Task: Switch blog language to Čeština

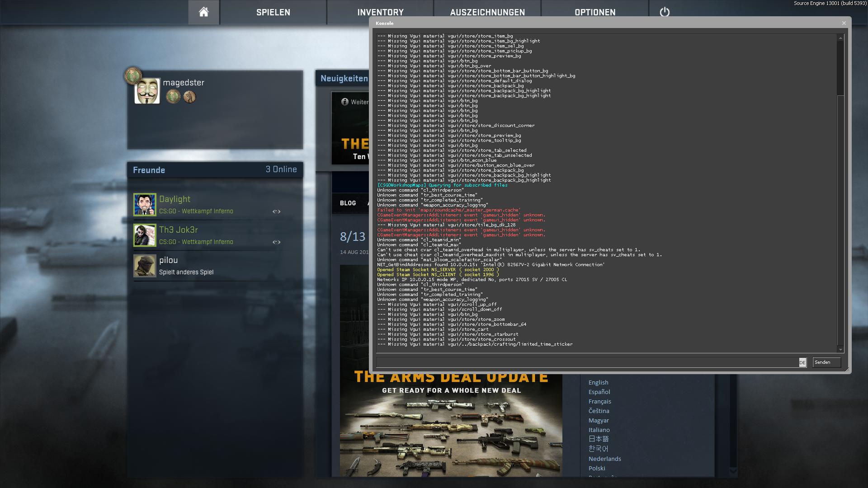Action: point(599,411)
